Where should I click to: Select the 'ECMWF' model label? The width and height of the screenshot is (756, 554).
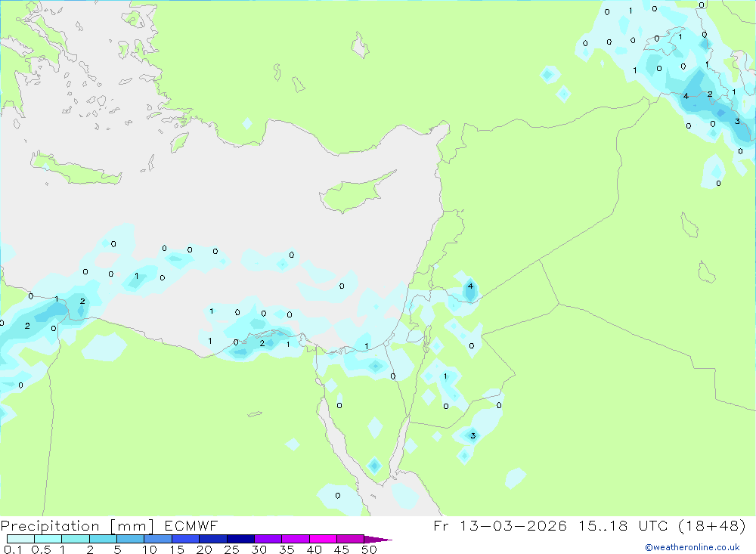[191, 525]
